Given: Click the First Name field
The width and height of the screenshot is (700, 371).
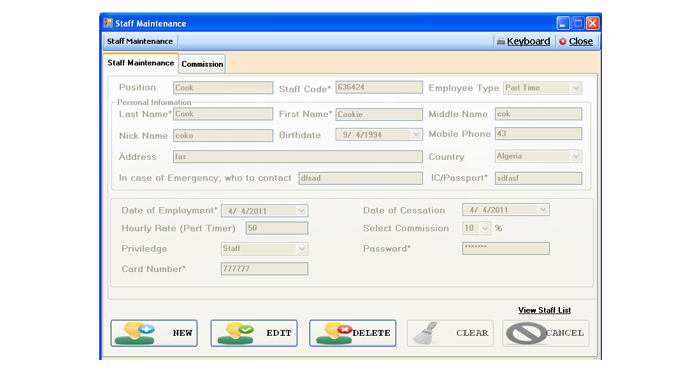Looking at the screenshot, I should coord(379,114).
